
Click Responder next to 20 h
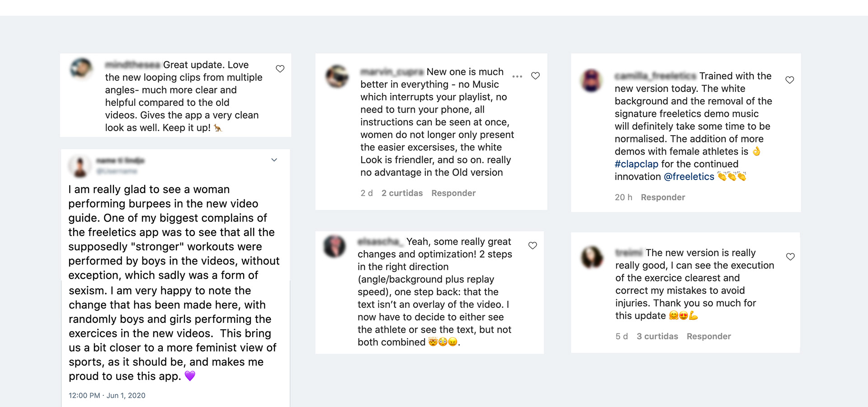click(x=663, y=197)
